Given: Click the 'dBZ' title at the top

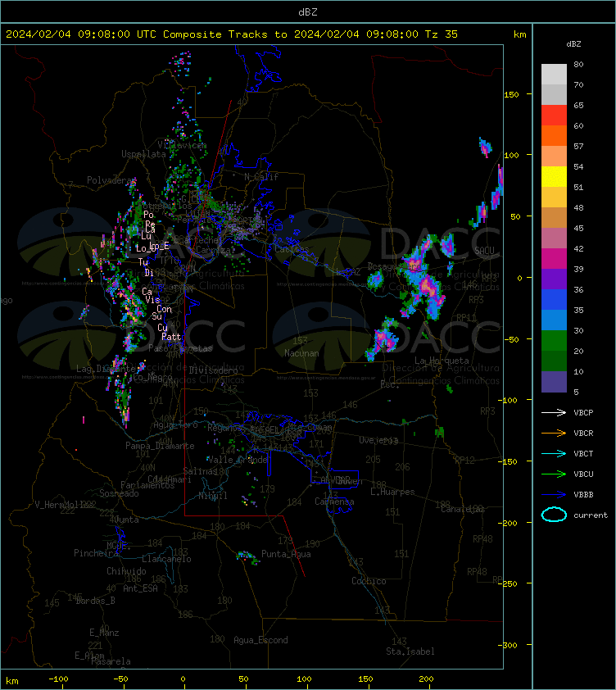Looking at the screenshot, I should click(307, 11).
